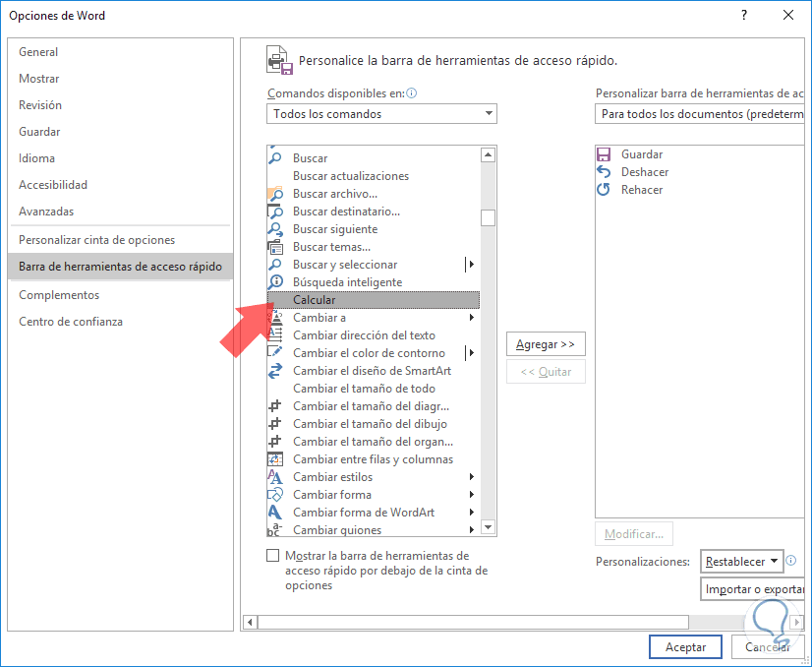Image resolution: width=812 pixels, height=667 pixels.
Task: Select the Calcular command in list
Action: click(x=374, y=299)
